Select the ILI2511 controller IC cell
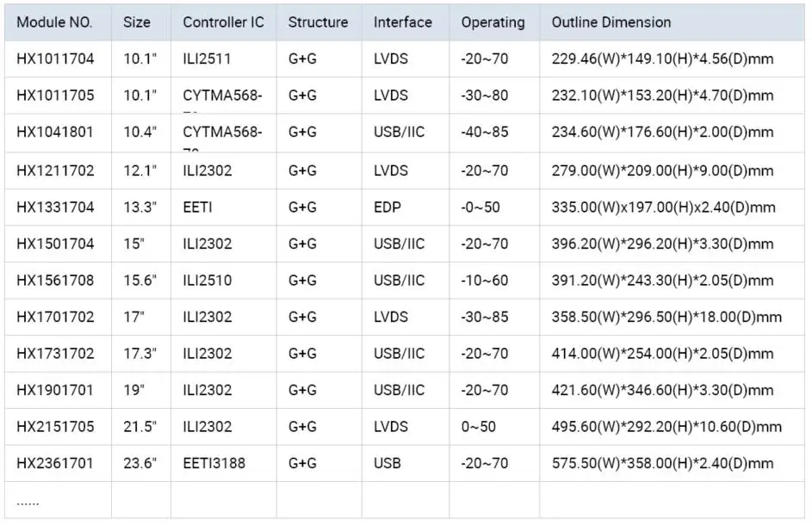This screenshot has width=812, height=525. point(207,59)
